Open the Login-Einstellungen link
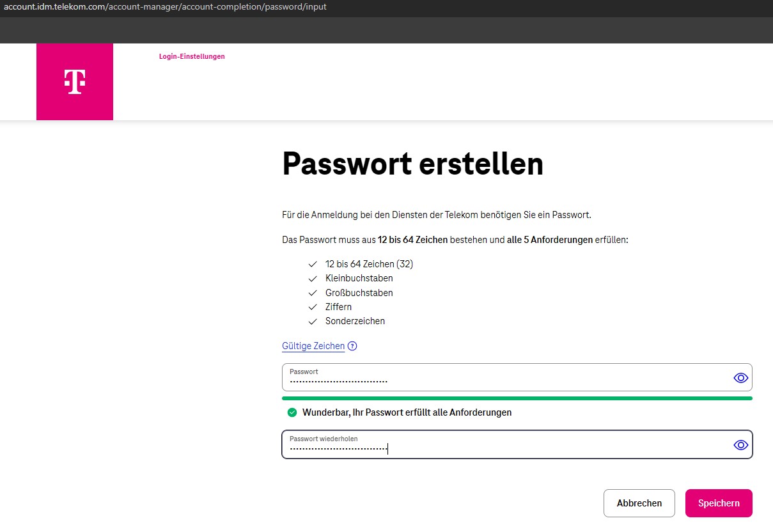Screen dimensions: 773x532 [192, 56]
